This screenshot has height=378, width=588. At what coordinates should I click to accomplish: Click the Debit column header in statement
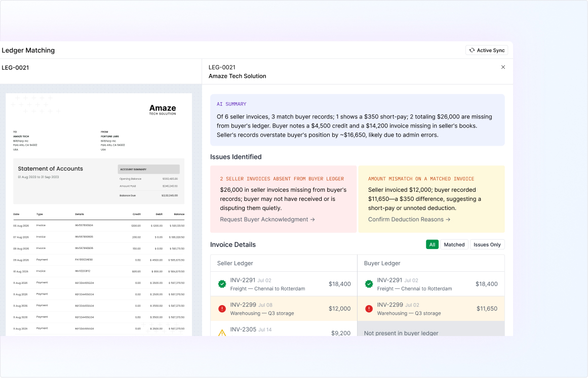pyautogui.click(x=159, y=214)
